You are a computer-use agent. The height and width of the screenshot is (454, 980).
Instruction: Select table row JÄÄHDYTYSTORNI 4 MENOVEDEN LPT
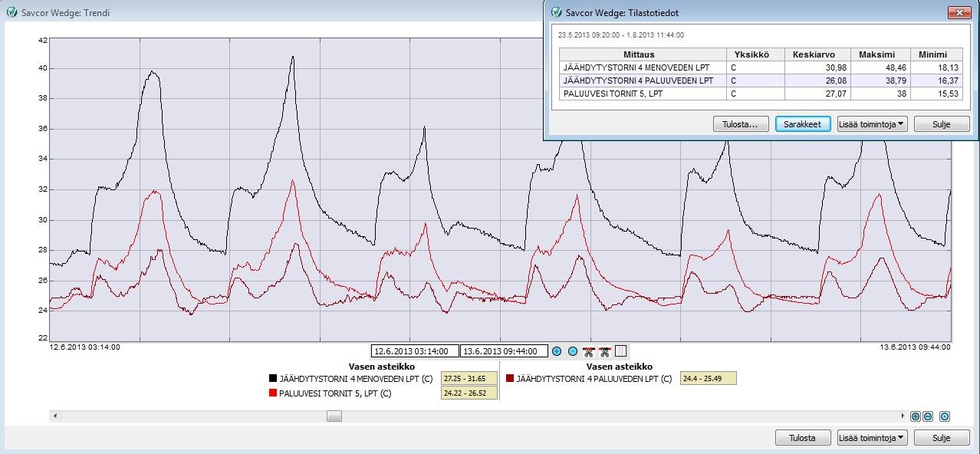tap(761, 67)
